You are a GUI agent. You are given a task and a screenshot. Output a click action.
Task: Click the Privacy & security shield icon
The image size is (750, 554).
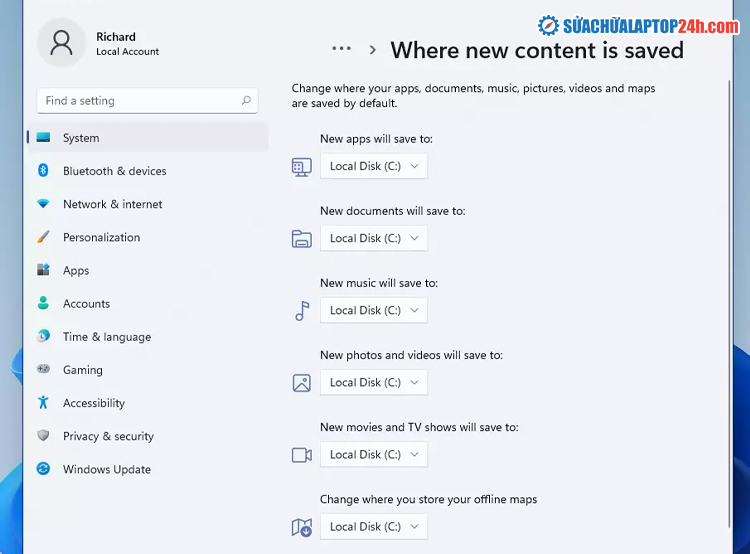click(43, 436)
